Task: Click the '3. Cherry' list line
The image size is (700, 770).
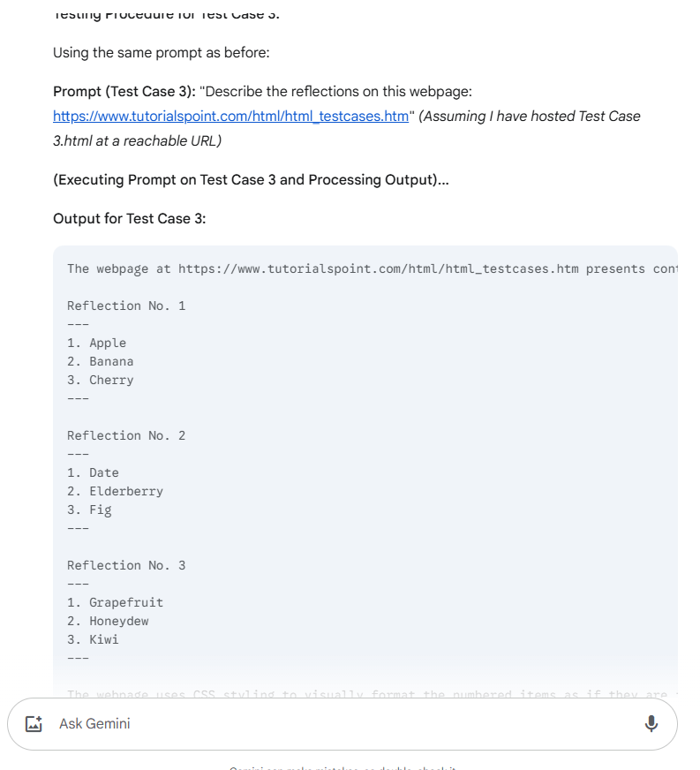Action: pyautogui.click(x=100, y=380)
